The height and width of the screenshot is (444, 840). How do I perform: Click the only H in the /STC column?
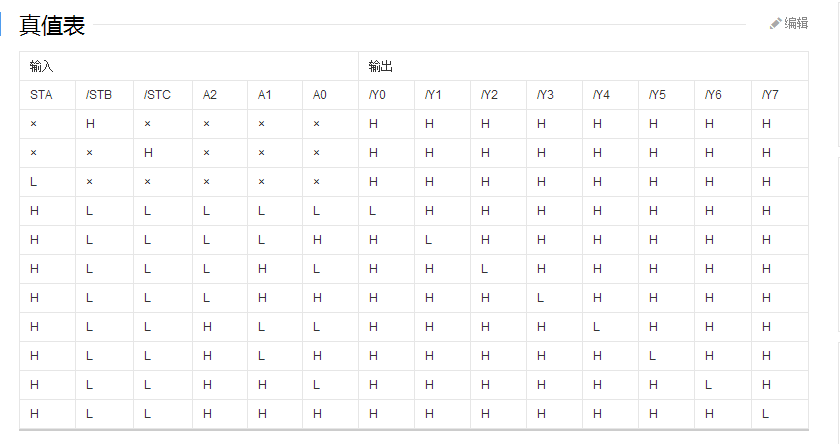[148, 153]
